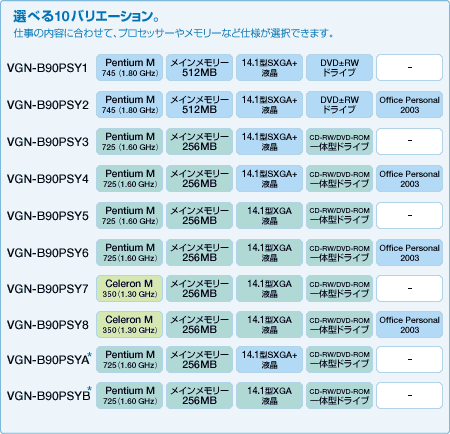Click the empty dash cell for VGN-B90PSY1
450x434 pixels.
(409, 68)
